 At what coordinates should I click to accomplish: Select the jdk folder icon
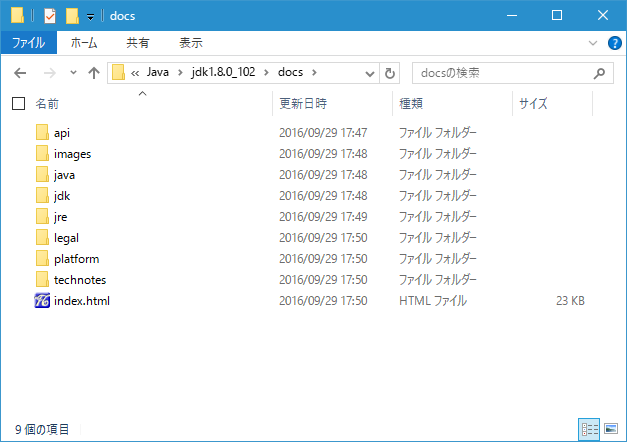pyautogui.click(x=42, y=196)
